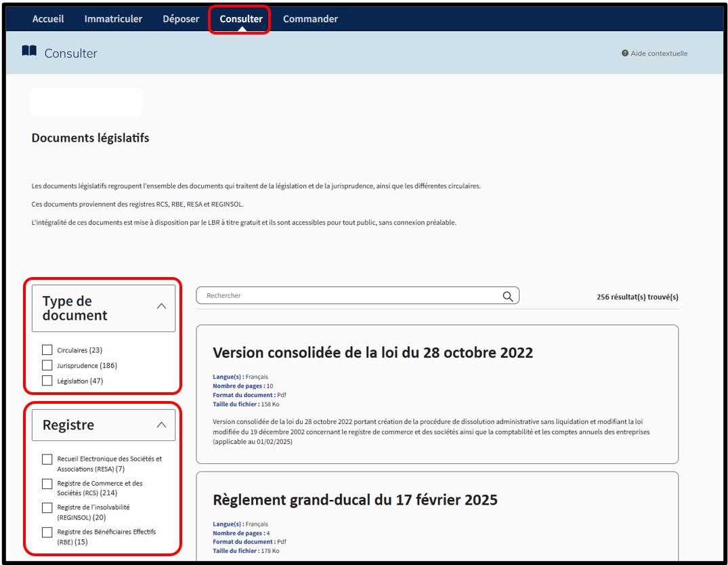
Task: Check the REGINSOL insolvency register box
Action: (47, 508)
